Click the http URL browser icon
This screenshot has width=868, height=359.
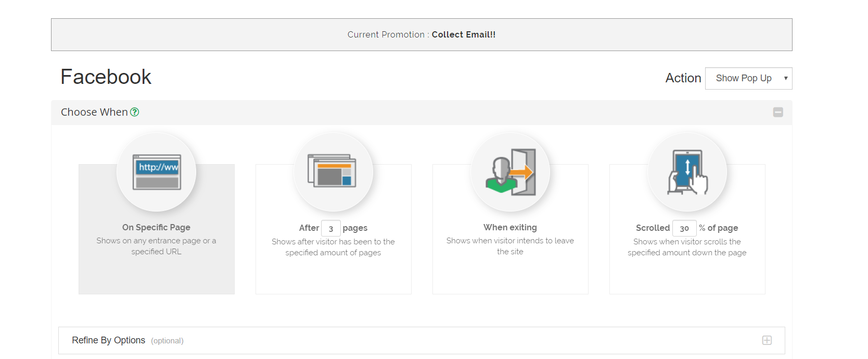coord(157,172)
